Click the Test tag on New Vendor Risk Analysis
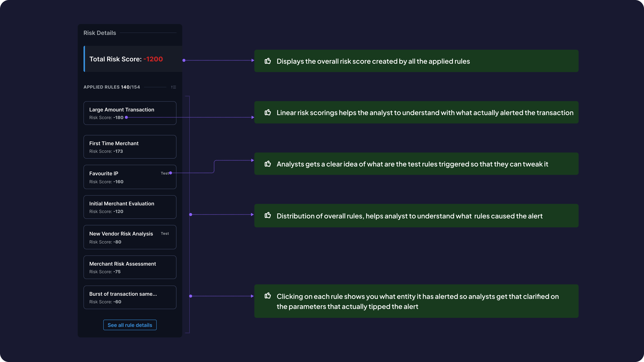Viewport: 644px width, 362px height. (x=165, y=234)
